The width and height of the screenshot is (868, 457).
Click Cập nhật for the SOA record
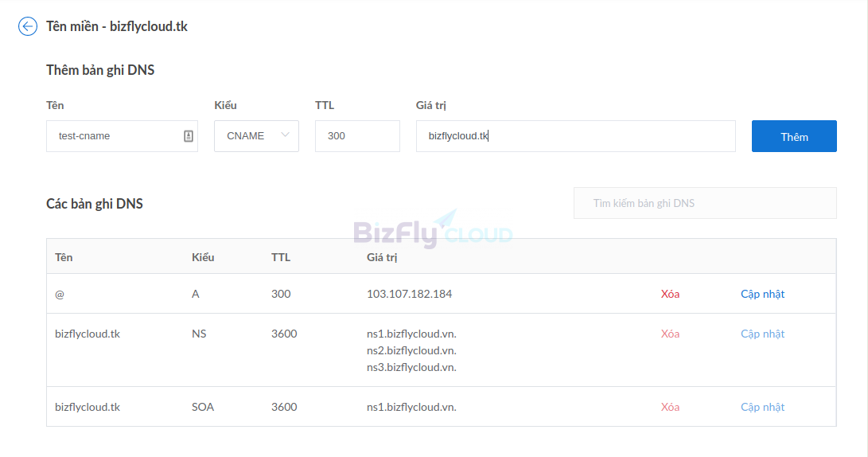coord(762,407)
